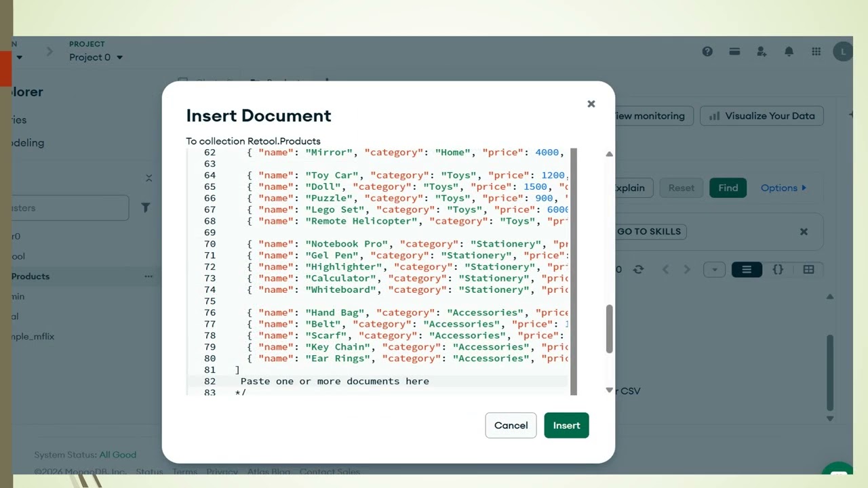The height and width of the screenshot is (488, 868).
Task: Open the per-page dropdown arrow
Action: tap(714, 270)
